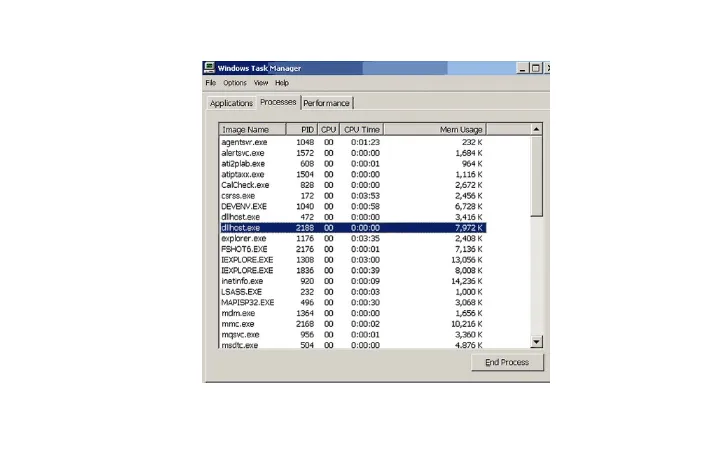Image resolution: width=726 pixels, height=461 pixels.
Task: Click the End Process button
Action: pyautogui.click(x=507, y=362)
